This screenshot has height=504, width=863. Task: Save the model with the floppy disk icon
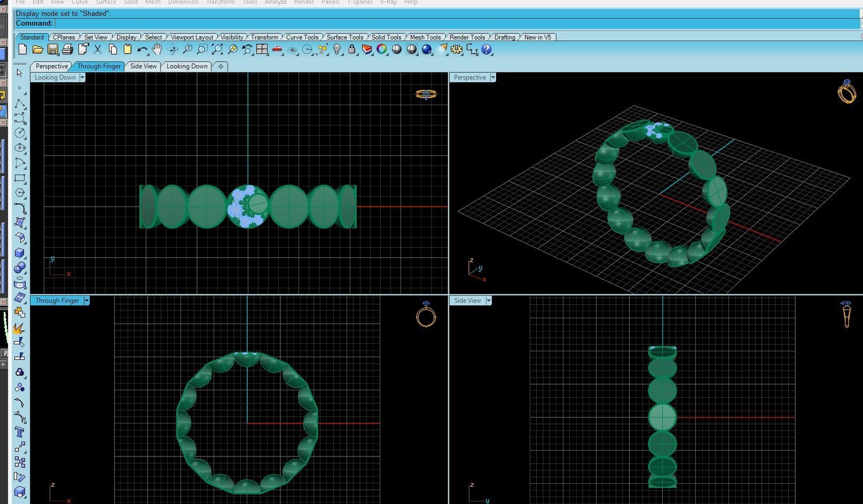52,50
